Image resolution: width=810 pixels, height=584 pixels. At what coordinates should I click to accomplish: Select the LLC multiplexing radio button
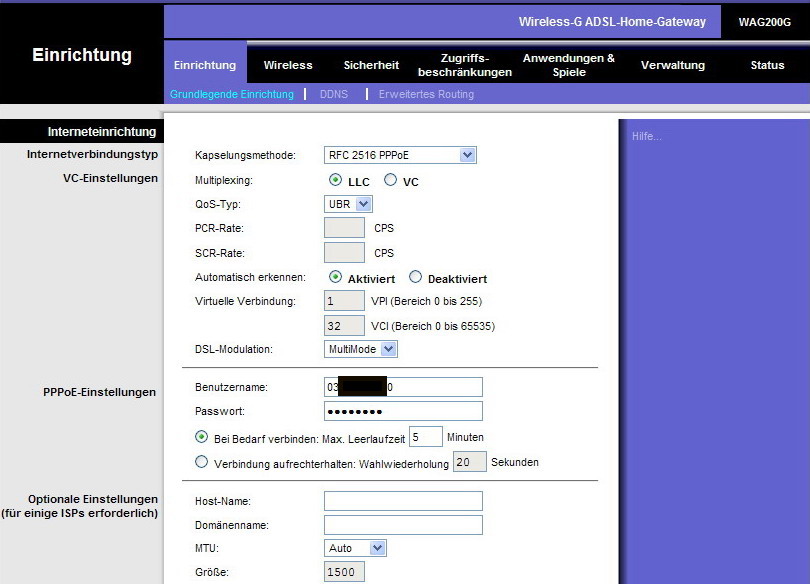point(335,181)
